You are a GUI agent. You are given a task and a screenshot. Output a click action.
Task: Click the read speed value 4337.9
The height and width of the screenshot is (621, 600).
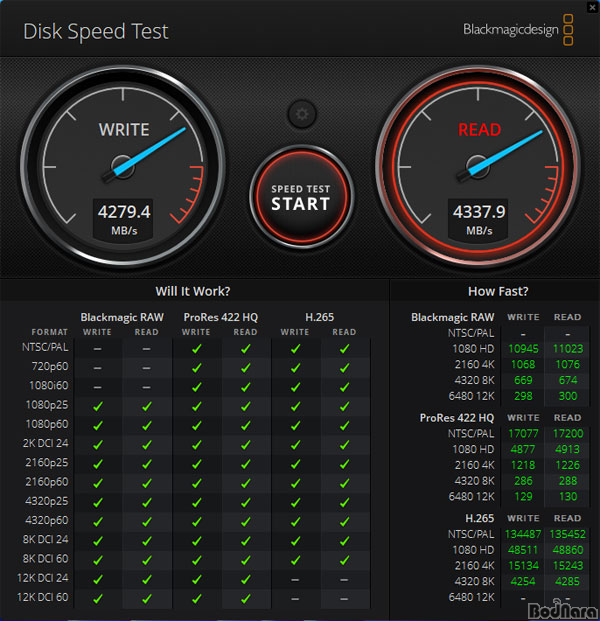(479, 212)
